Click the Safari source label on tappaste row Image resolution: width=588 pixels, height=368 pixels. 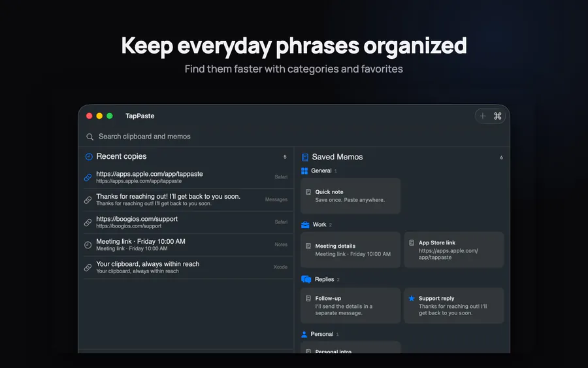[281, 177]
